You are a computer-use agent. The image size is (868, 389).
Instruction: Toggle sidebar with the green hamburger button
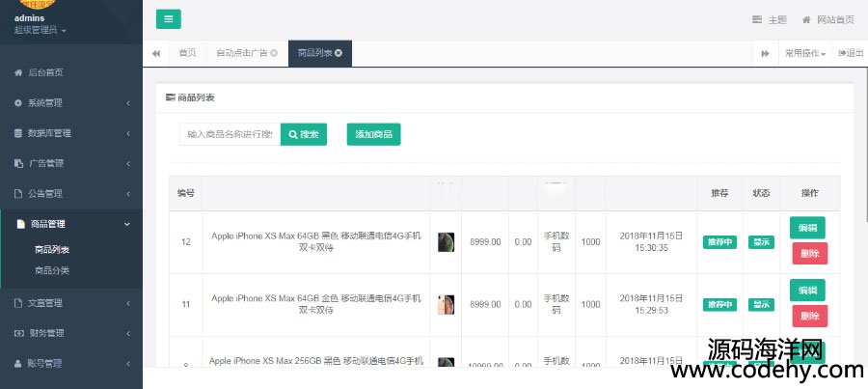coord(168,19)
